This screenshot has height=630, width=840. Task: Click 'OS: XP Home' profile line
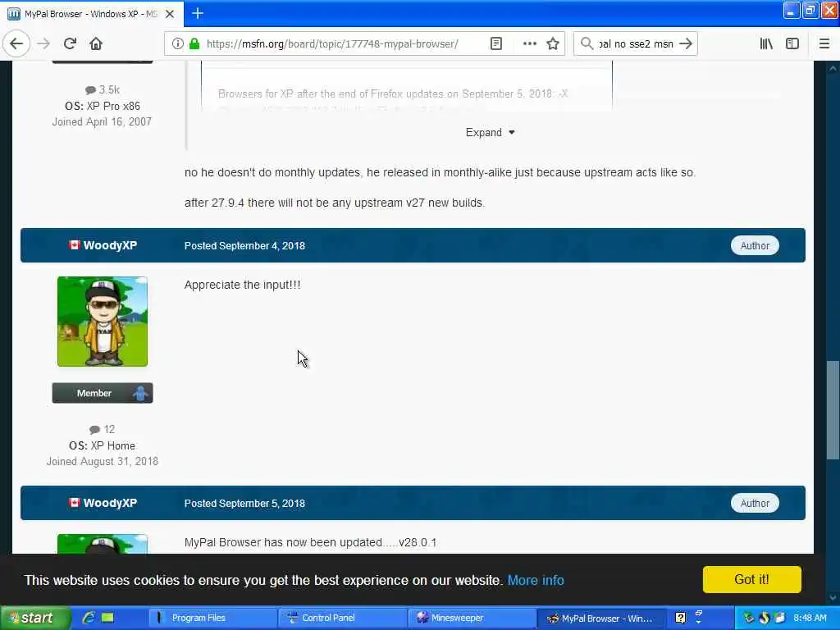tap(103, 445)
